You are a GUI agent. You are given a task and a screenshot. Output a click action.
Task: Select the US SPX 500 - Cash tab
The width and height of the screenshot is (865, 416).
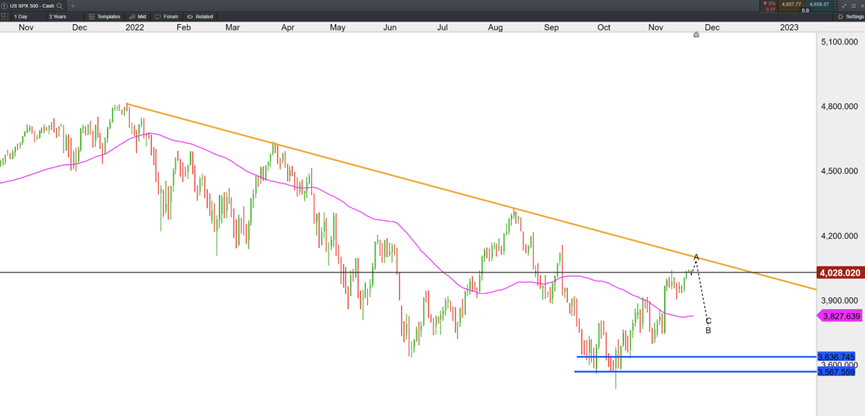coord(32,6)
